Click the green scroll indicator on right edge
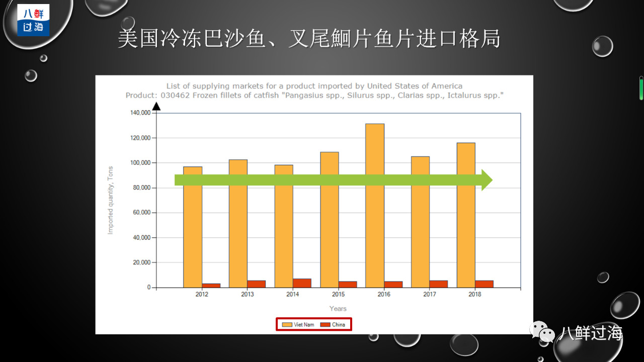 pos(641,88)
